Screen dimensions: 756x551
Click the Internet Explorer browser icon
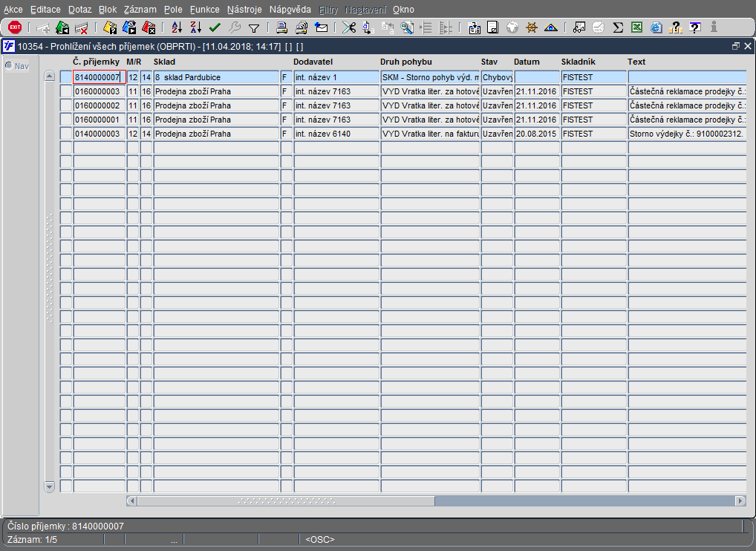coord(656,27)
